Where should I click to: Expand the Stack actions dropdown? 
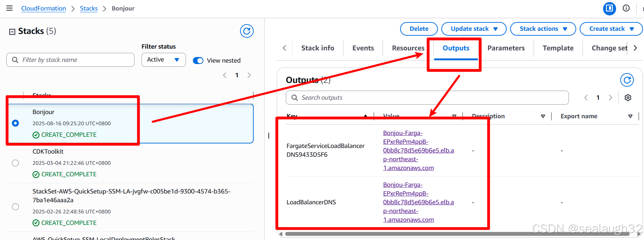[x=543, y=29]
